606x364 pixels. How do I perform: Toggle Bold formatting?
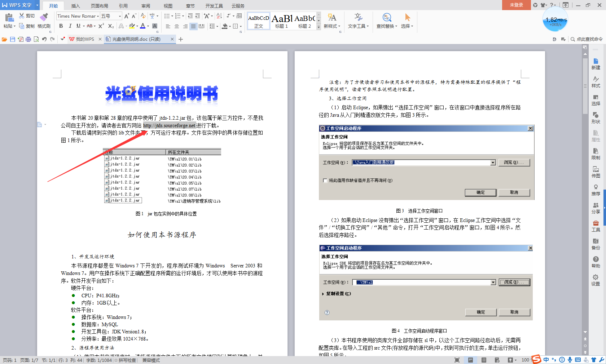[x=61, y=26]
